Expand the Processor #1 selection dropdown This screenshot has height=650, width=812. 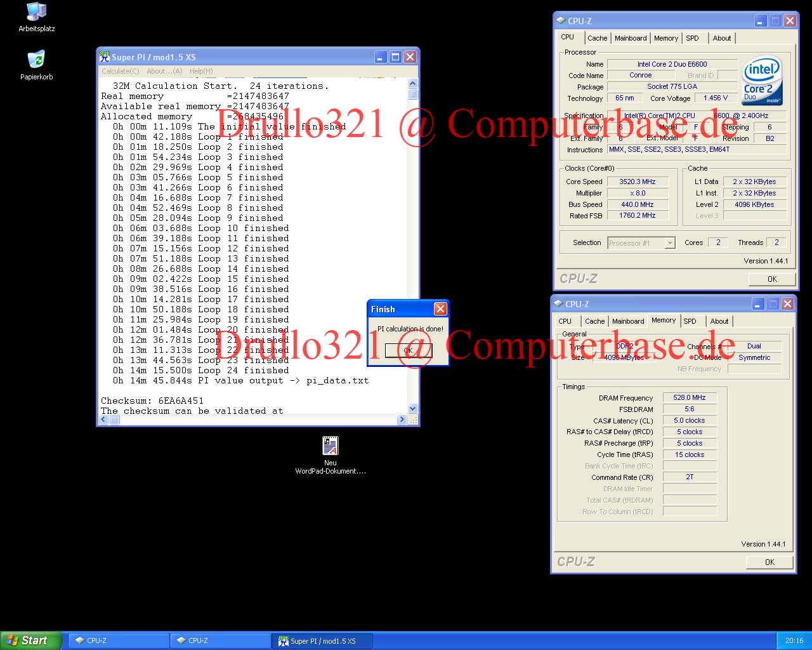pyautogui.click(x=670, y=243)
